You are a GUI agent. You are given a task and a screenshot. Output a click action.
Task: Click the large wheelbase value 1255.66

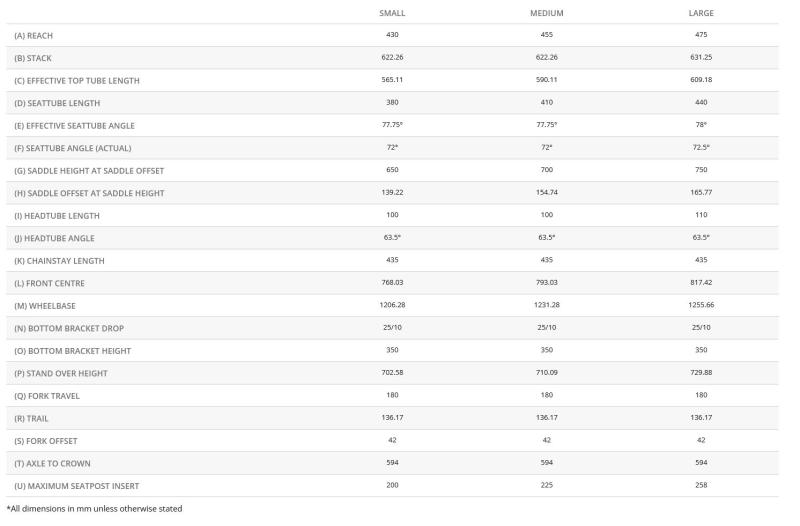click(x=701, y=305)
